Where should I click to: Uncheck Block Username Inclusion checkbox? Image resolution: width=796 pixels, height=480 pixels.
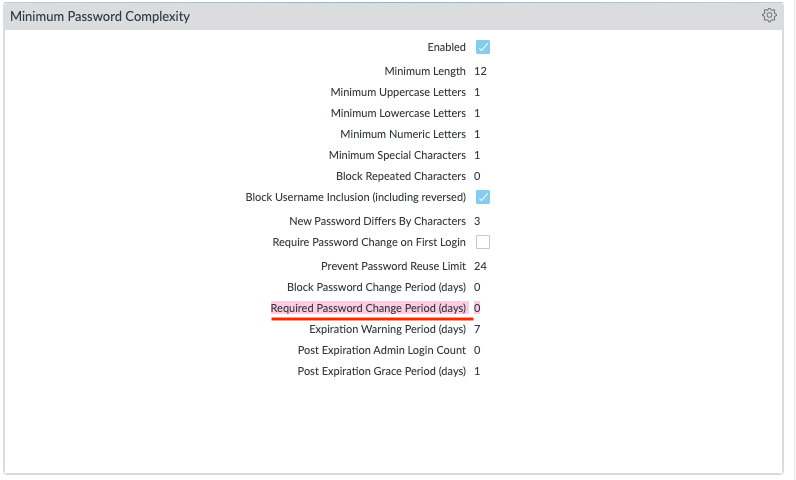coord(483,197)
